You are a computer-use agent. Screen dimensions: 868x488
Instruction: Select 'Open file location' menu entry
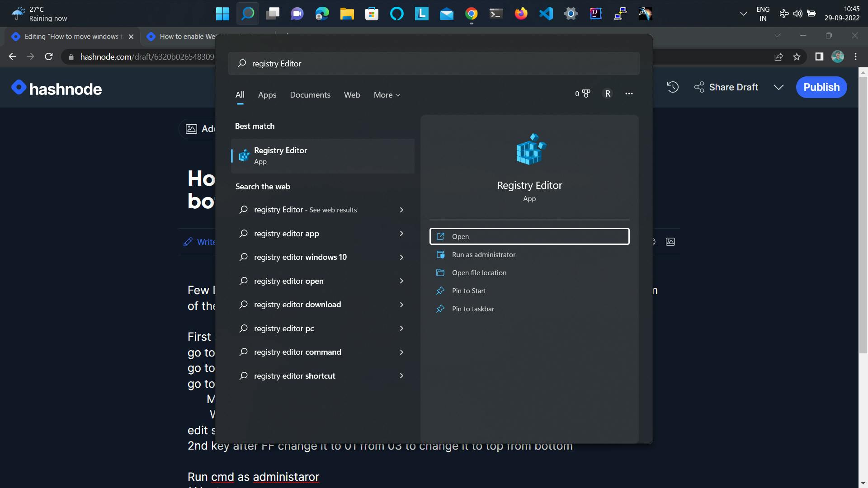[480, 272]
